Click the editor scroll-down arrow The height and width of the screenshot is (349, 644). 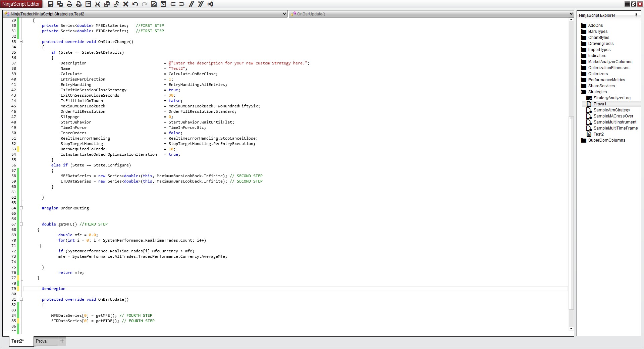click(571, 329)
